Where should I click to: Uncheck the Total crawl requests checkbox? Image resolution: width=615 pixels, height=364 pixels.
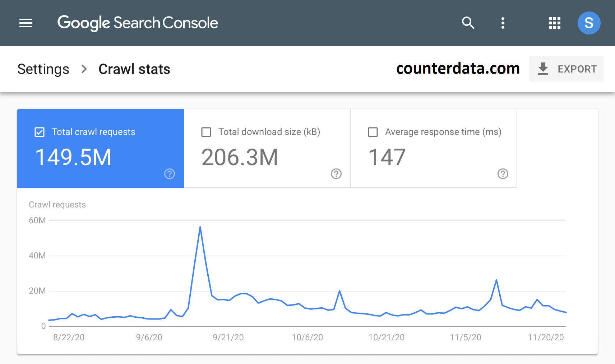(40, 132)
